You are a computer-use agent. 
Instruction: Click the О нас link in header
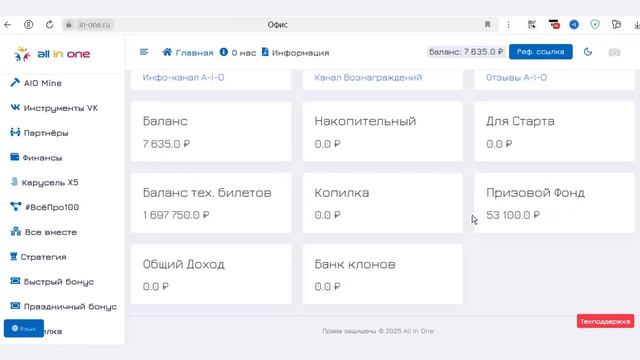(x=244, y=53)
